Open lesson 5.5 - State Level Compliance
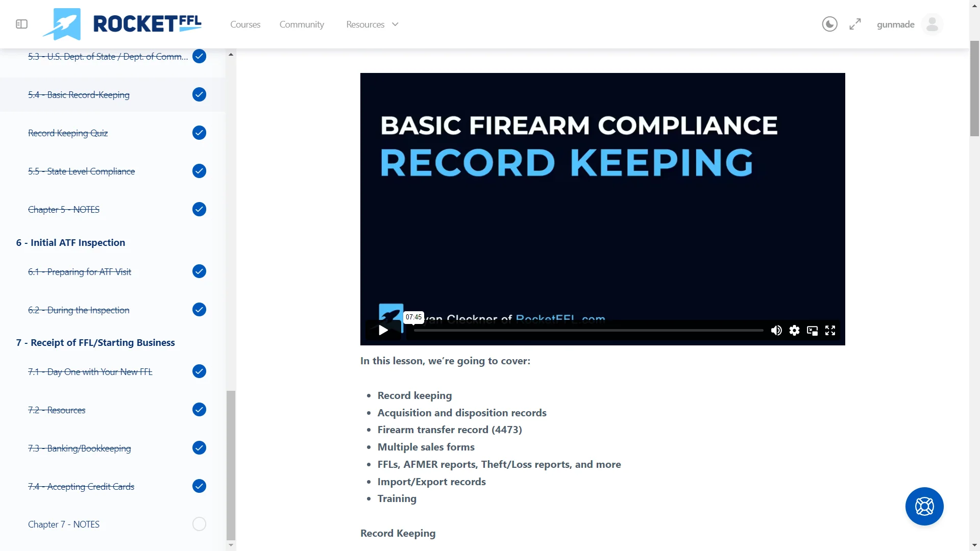Viewport: 980px width, 551px height. click(82, 171)
